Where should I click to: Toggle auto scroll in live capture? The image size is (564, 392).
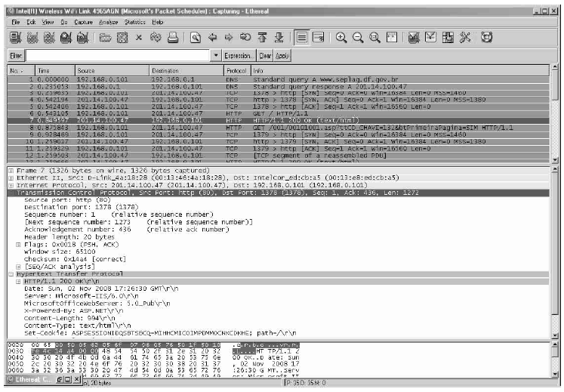(318, 37)
